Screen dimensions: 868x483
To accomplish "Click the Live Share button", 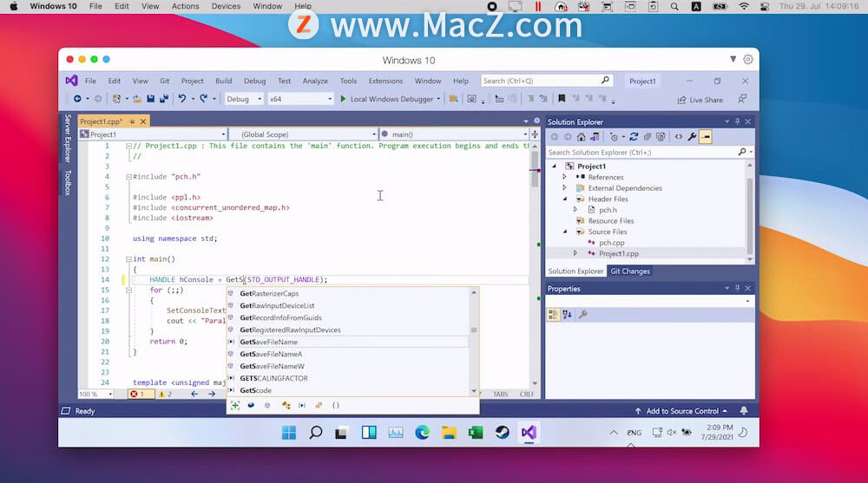I will tap(700, 100).
